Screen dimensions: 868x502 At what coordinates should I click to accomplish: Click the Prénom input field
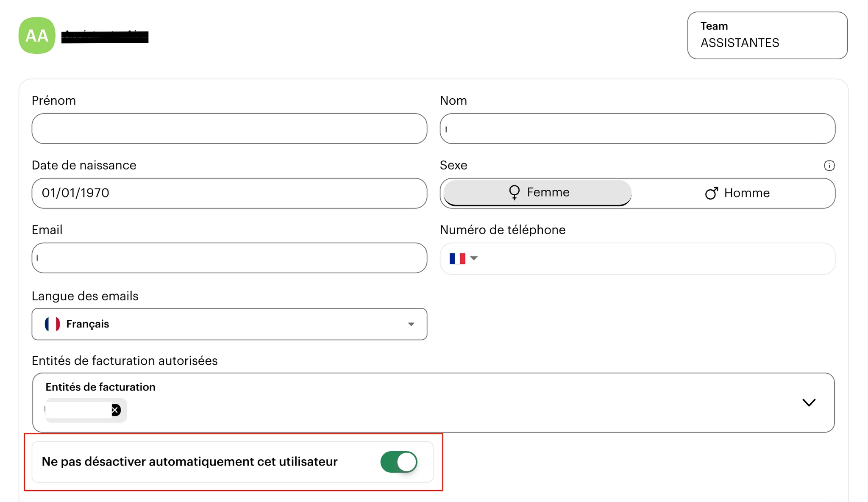(229, 128)
